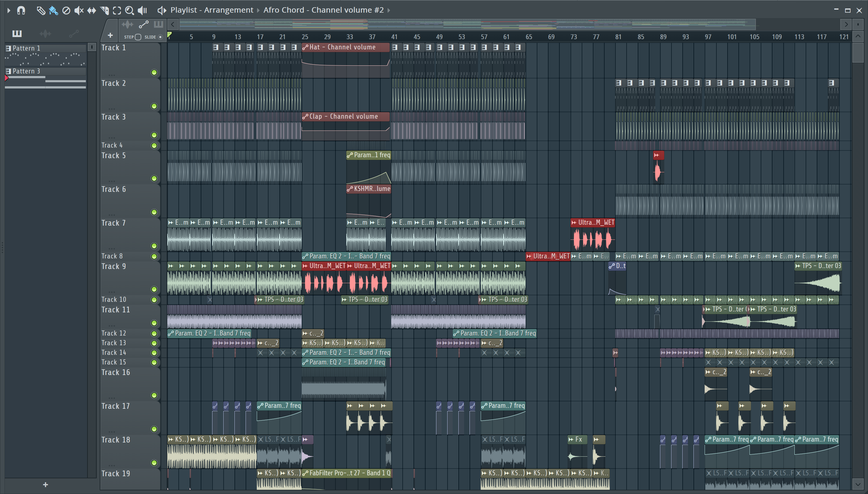Select automation clip focus icon
Image resolution: width=868 pixels, height=494 pixels.
[143, 24]
